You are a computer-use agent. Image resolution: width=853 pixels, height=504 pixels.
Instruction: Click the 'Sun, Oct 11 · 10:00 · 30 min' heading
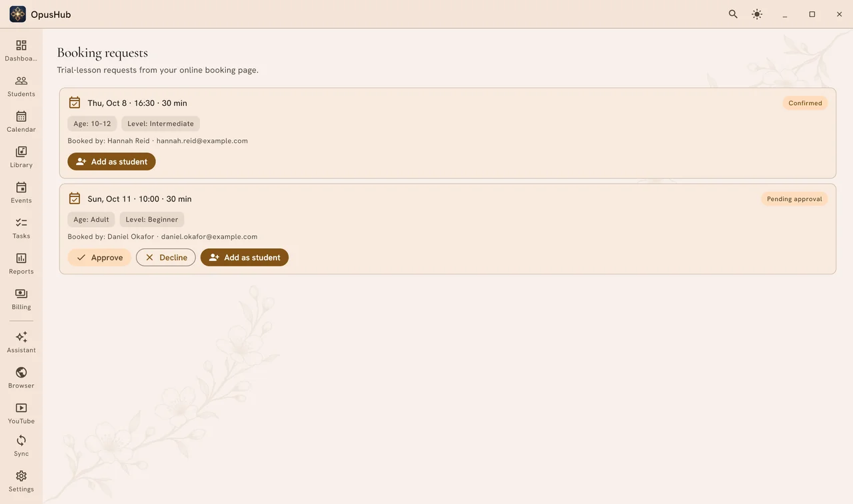[x=140, y=199]
